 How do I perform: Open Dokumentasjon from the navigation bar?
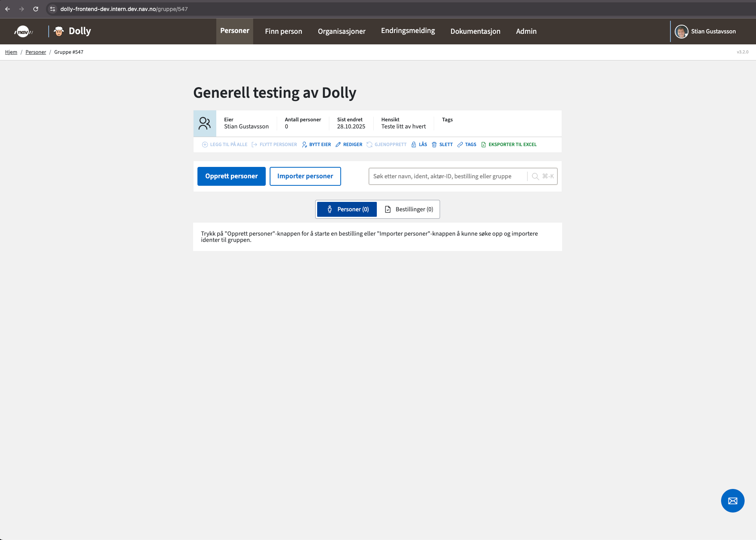pyautogui.click(x=475, y=31)
